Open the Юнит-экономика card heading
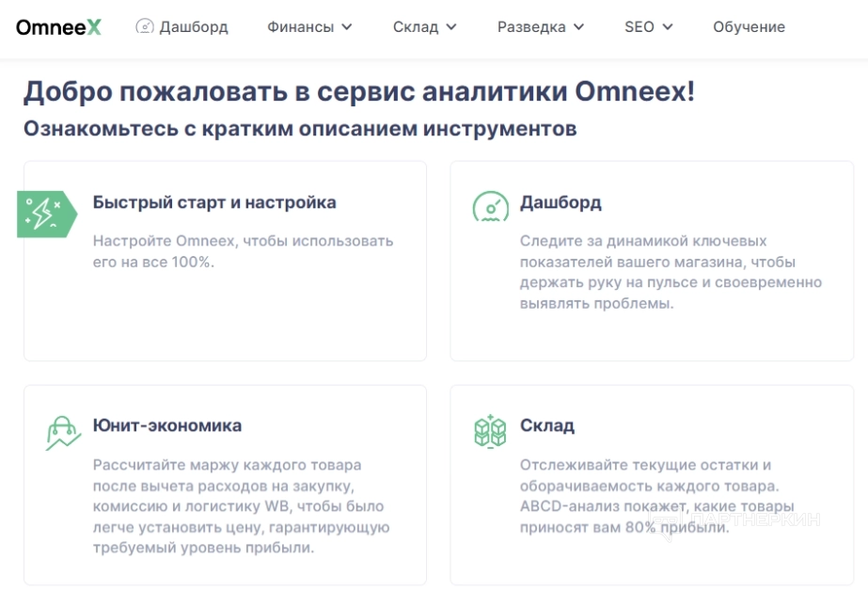The width and height of the screenshot is (868, 591). pyautogui.click(x=167, y=425)
